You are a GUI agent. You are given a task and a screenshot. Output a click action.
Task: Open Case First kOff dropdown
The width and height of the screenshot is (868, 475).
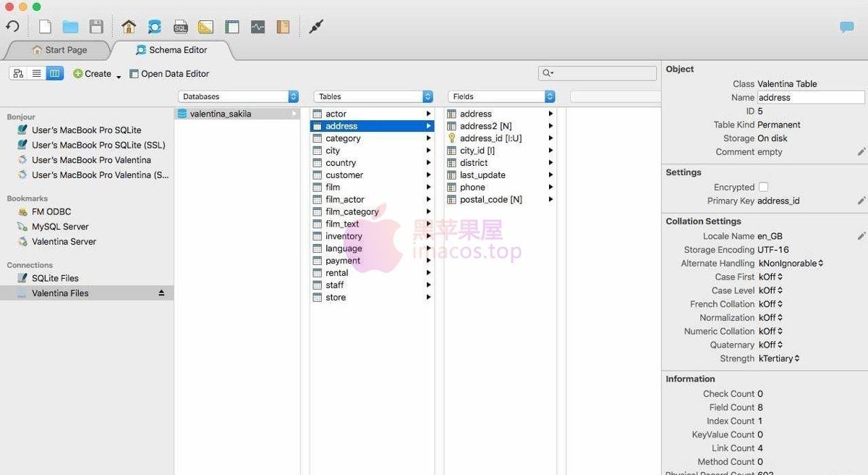click(x=770, y=277)
